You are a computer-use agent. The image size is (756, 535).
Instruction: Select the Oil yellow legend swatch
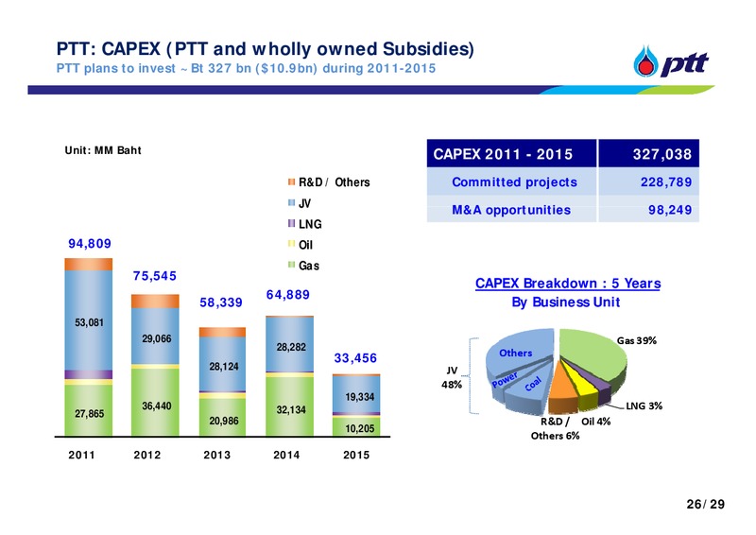291,244
